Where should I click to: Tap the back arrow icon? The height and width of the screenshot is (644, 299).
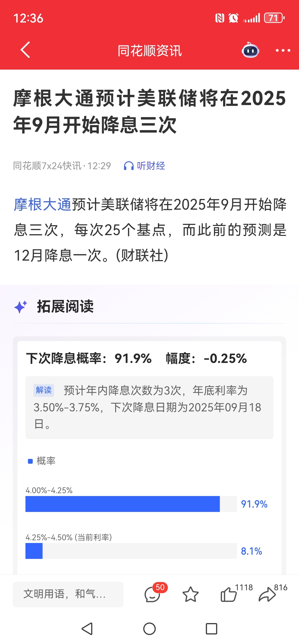tap(25, 50)
